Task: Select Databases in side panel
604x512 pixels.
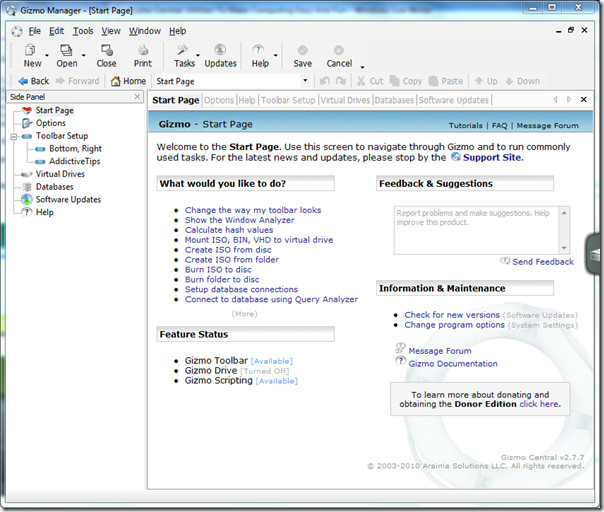Action: pyautogui.click(x=54, y=187)
